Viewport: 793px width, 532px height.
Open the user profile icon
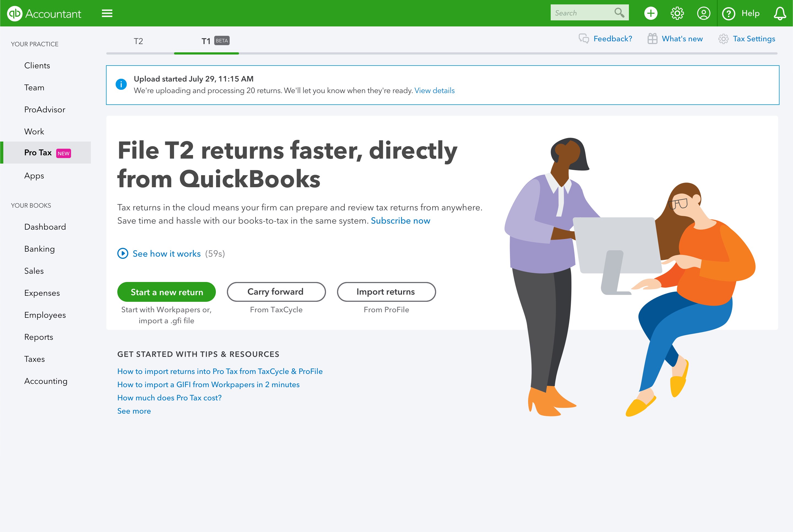pos(704,13)
